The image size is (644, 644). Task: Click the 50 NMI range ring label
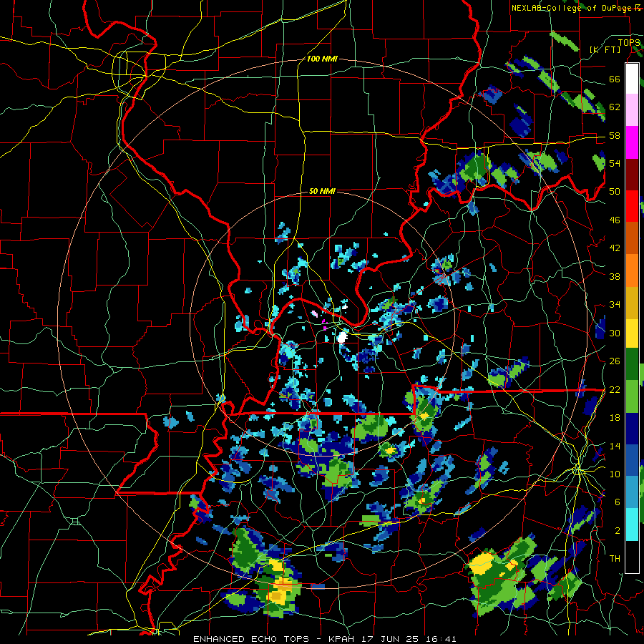coord(322,191)
